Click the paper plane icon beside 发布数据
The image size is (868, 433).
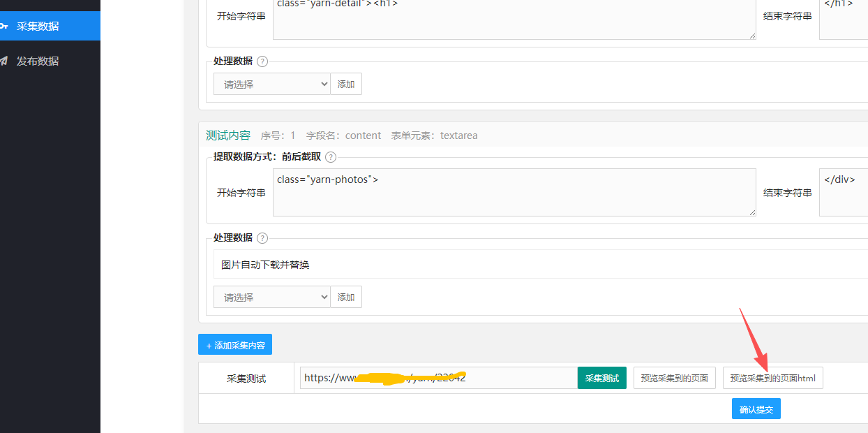pyautogui.click(x=3, y=61)
